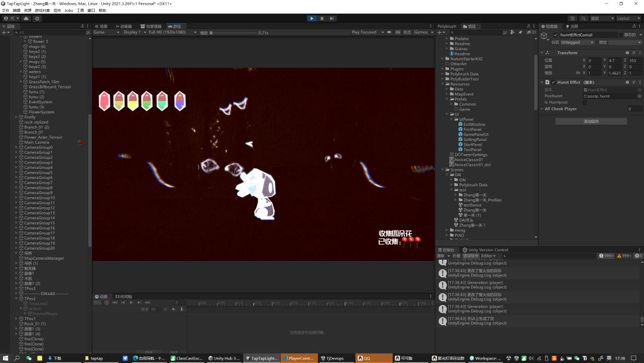Open the cloud services icon

pos(26,19)
